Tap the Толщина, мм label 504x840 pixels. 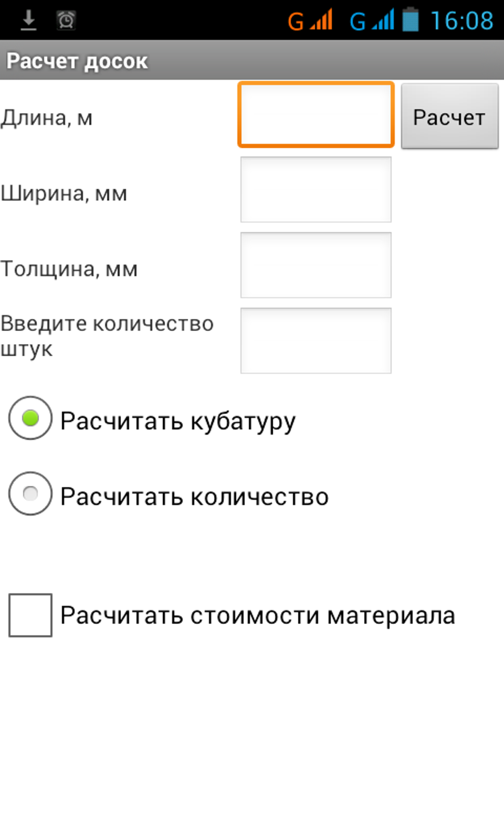pos(69,269)
